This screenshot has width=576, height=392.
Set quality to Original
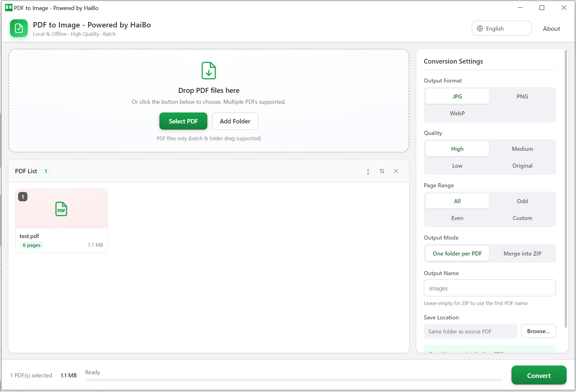click(x=522, y=165)
